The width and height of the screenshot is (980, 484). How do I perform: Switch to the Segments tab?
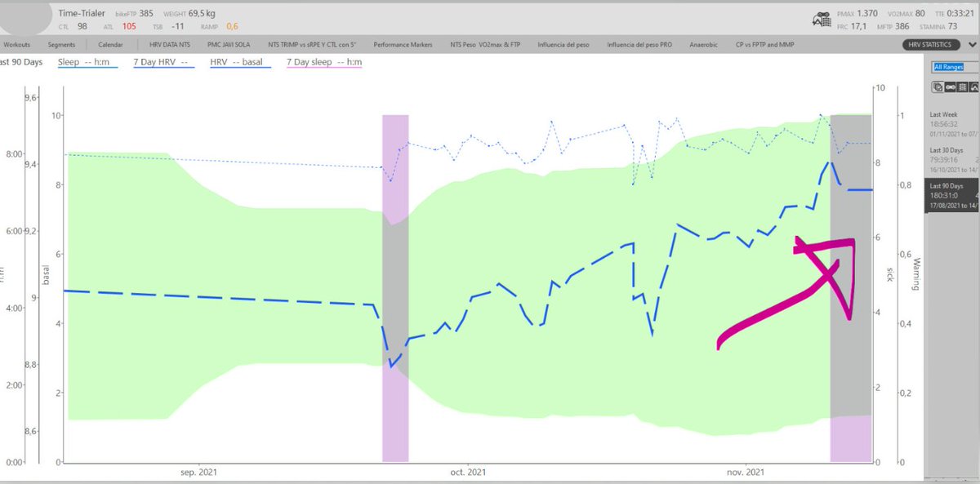(x=63, y=45)
